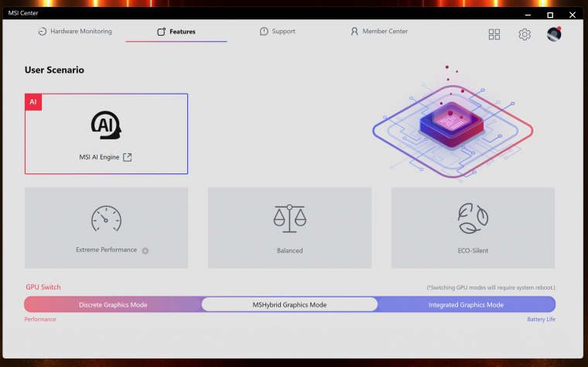This screenshot has height=367, width=588.
Task: Click the Hardware Monitoring gauge icon
Action: click(x=42, y=32)
